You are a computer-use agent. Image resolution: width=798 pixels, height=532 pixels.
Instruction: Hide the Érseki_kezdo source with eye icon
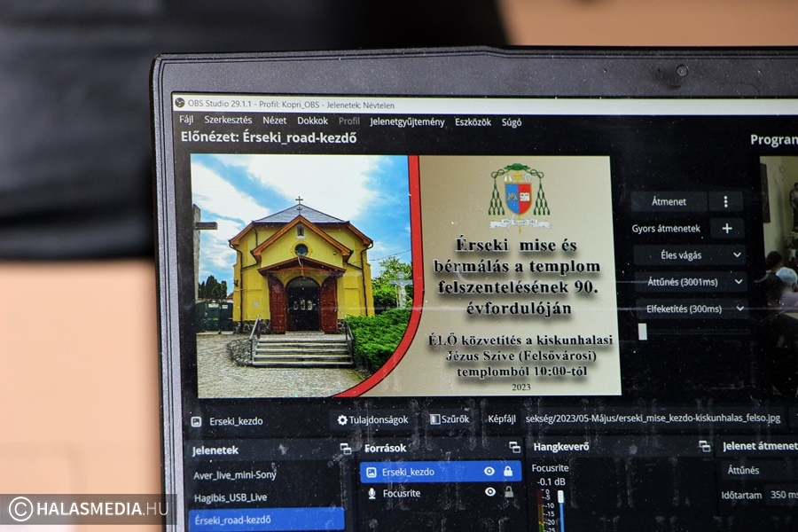click(489, 472)
